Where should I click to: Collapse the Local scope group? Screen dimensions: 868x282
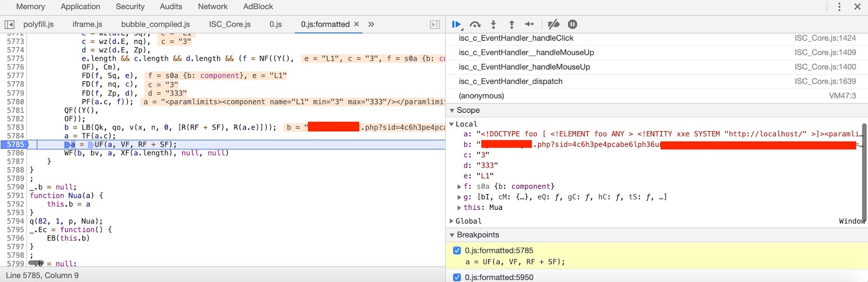[x=451, y=124]
